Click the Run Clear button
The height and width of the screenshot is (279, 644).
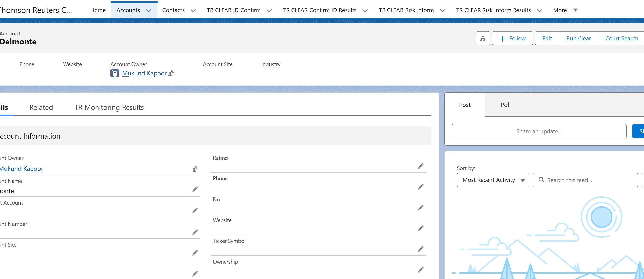[579, 38]
